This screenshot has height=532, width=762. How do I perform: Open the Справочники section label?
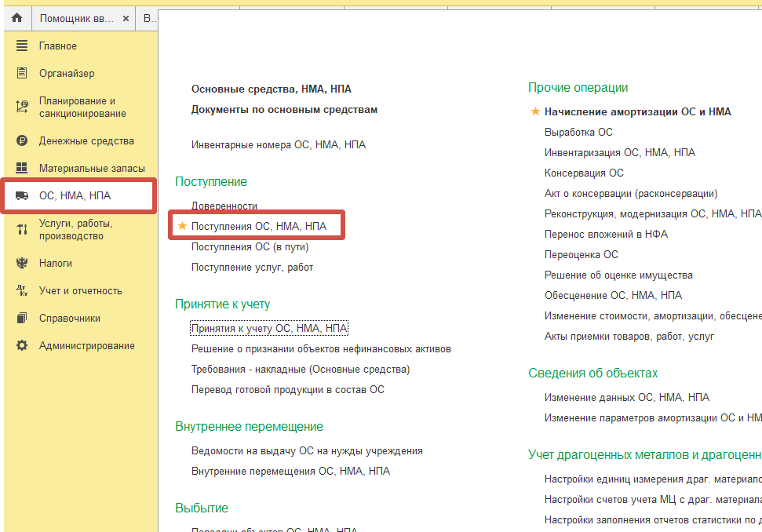(70, 319)
